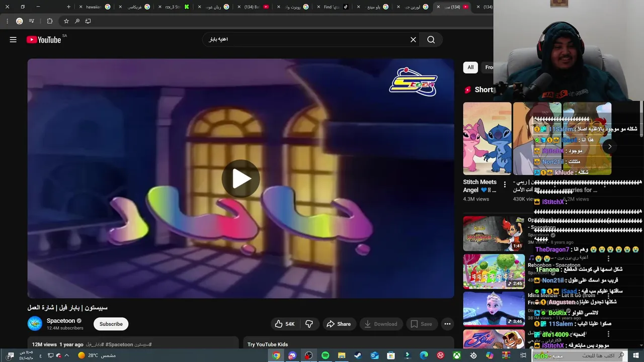Open Task View on the taskbar
Image resolution: width=644 pixels, height=362 pixels.
tap(524, 355)
